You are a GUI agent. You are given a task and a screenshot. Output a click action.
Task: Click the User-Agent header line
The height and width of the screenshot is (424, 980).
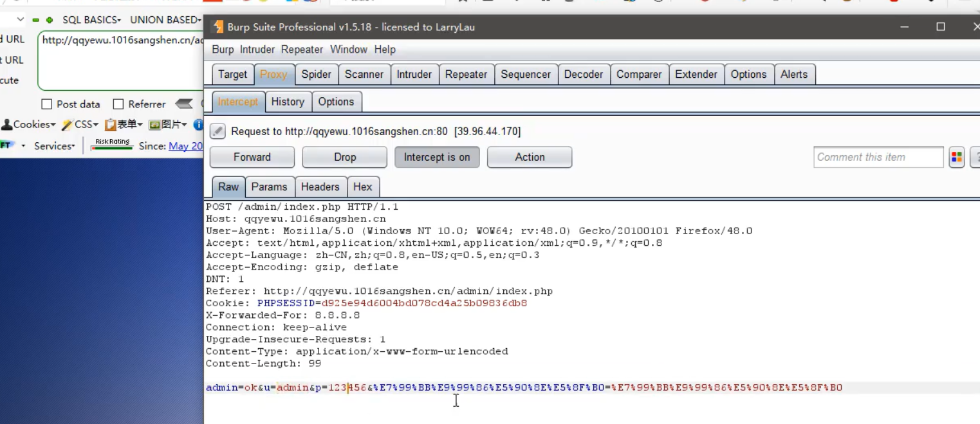tap(479, 231)
